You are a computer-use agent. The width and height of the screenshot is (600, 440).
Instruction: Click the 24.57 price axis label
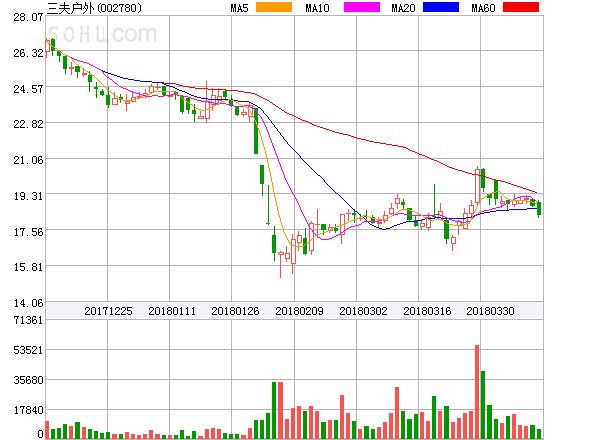[28, 89]
